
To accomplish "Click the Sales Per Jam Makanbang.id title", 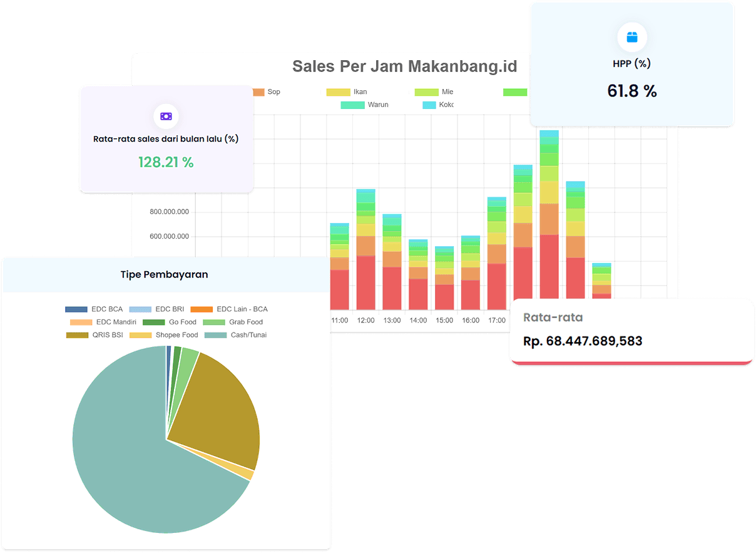I will pyautogui.click(x=405, y=66).
